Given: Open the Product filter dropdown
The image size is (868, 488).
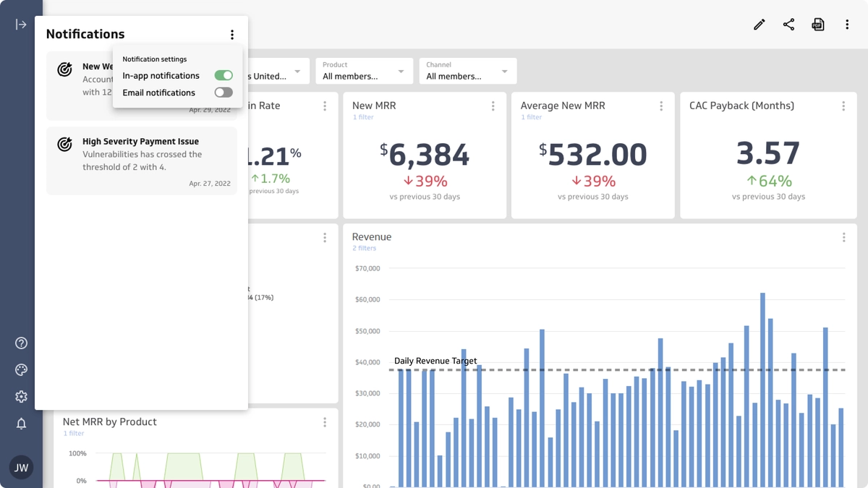Looking at the screenshot, I should (364, 72).
